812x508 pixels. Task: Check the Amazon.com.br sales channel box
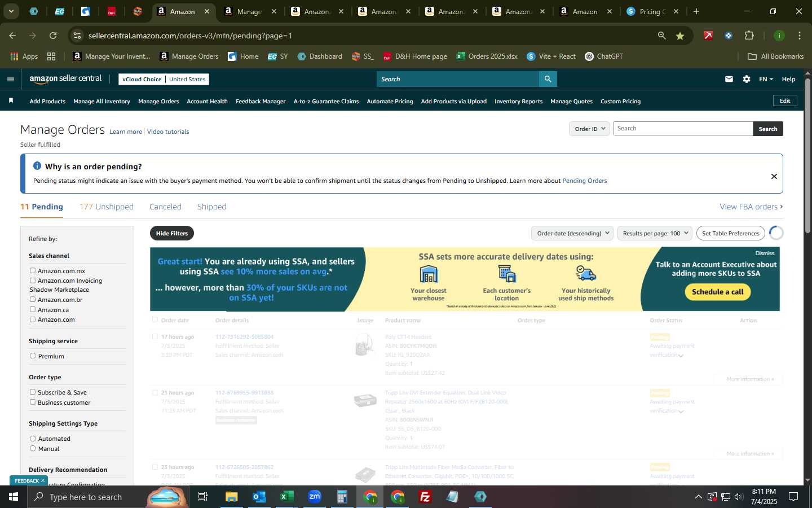pos(33,299)
